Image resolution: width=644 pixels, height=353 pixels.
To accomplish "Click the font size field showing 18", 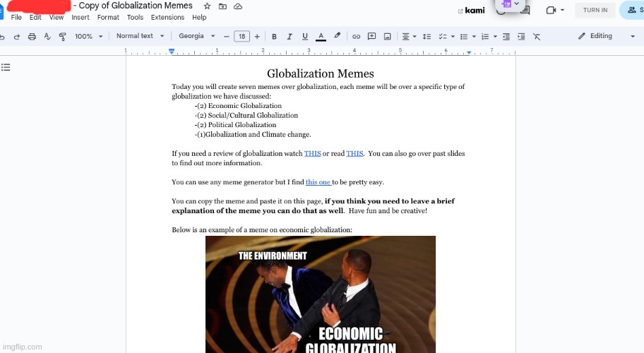I will coord(242,37).
